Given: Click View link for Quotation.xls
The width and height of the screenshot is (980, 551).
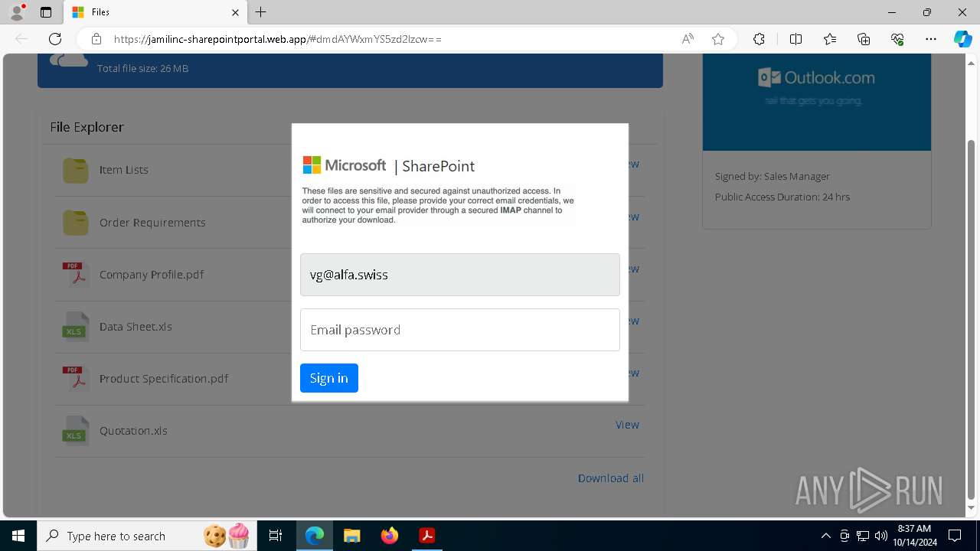Looking at the screenshot, I should click(x=627, y=425).
